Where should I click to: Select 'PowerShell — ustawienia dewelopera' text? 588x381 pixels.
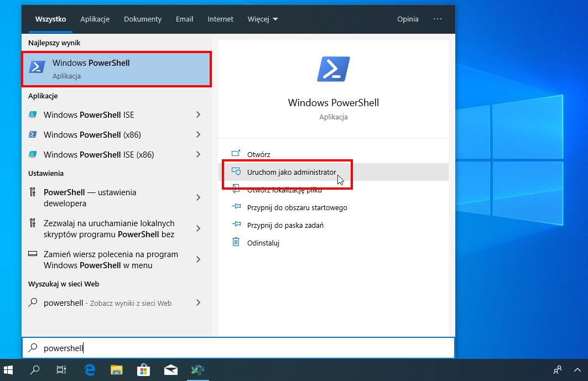click(x=90, y=197)
